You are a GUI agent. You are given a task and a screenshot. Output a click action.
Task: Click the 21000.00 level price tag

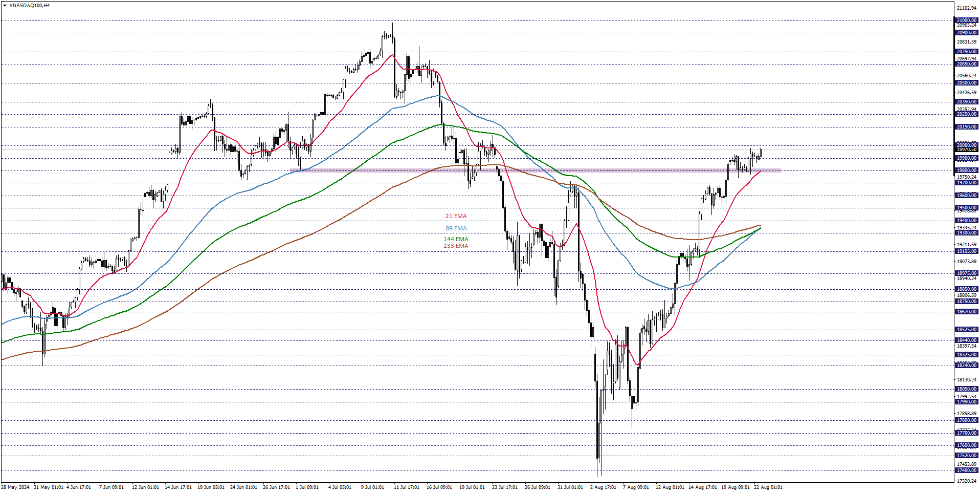(x=966, y=20)
